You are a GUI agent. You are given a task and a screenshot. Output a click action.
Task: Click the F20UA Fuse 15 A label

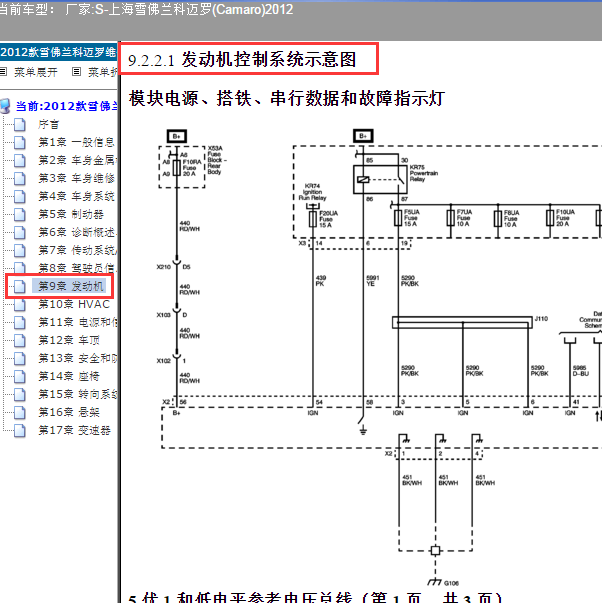(x=329, y=219)
